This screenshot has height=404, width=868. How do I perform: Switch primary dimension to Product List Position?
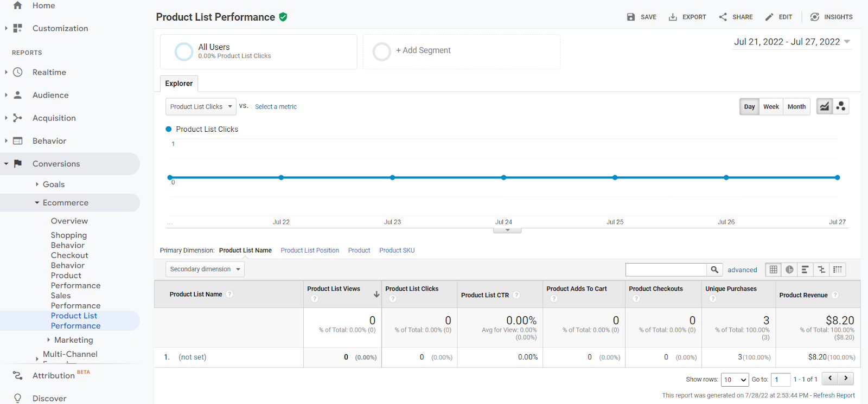(x=310, y=251)
